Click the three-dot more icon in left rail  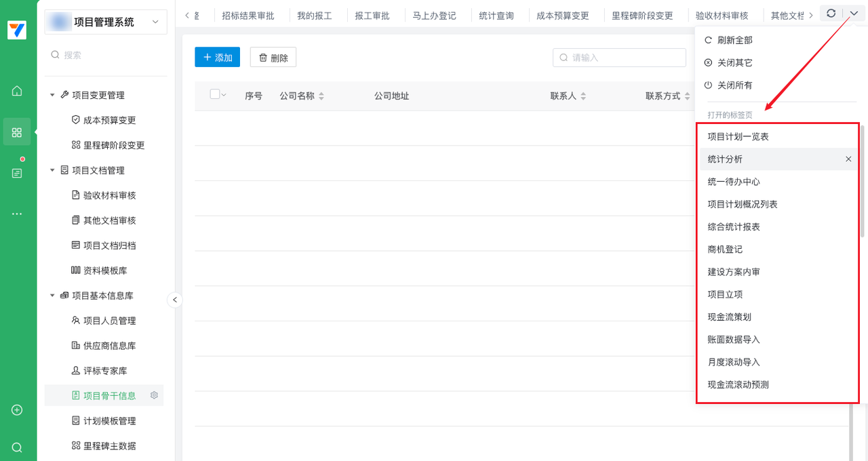coord(17,214)
